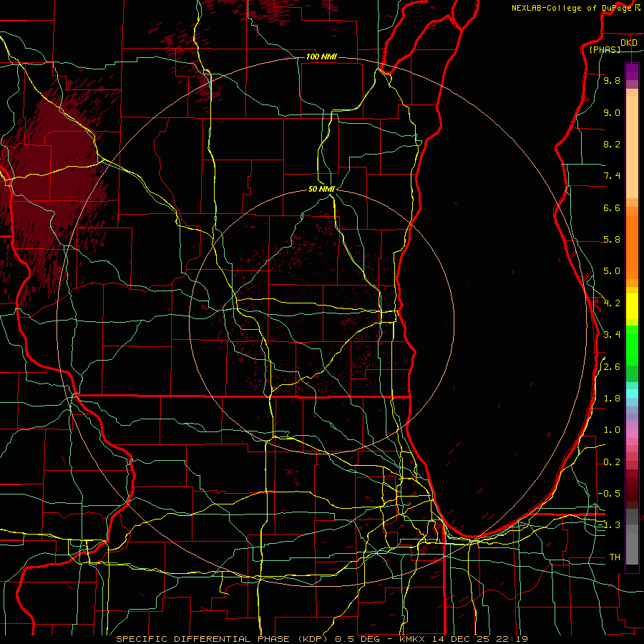Pick the cyan segment of the color scale

coord(632,394)
